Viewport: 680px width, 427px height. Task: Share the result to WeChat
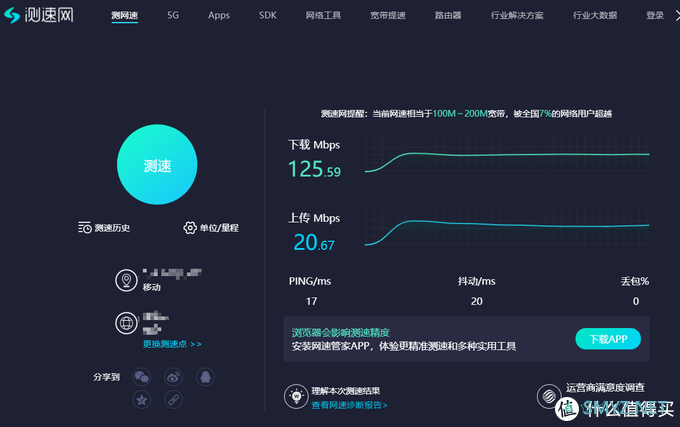(x=142, y=377)
